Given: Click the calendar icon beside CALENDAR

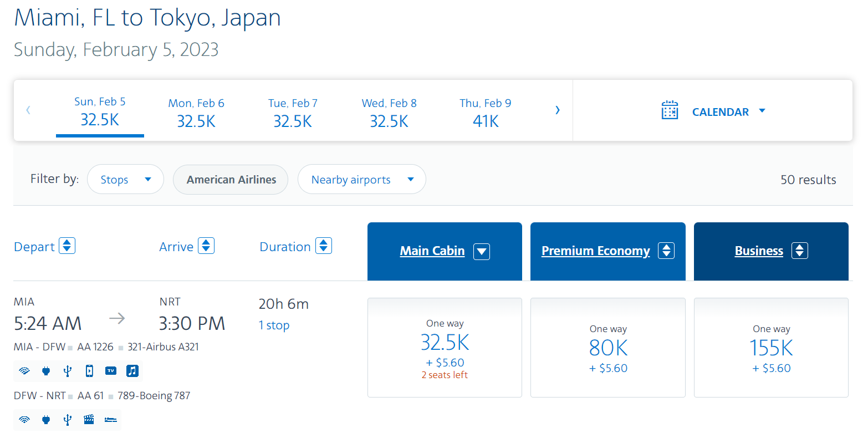Looking at the screenshot, I should pyautogui.click(x=670, y=110).
